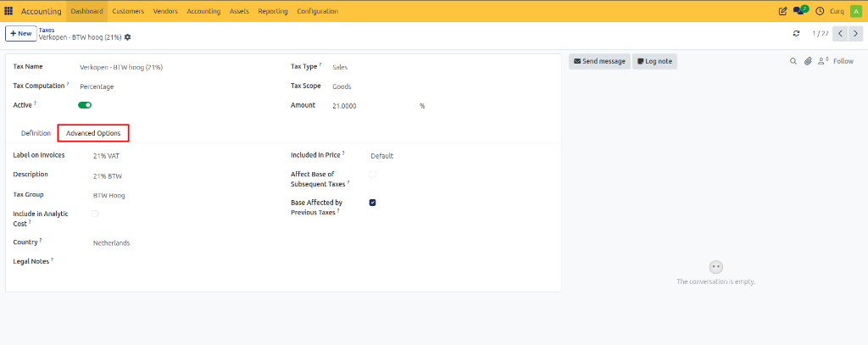
Task: Go back via Taxes breadcrumb link
Action: 47,30
